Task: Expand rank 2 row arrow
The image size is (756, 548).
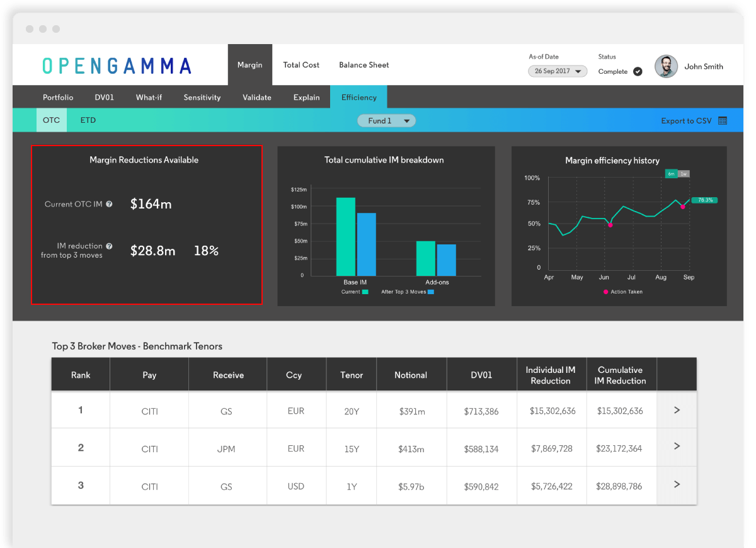Action: tap(677, 446)
